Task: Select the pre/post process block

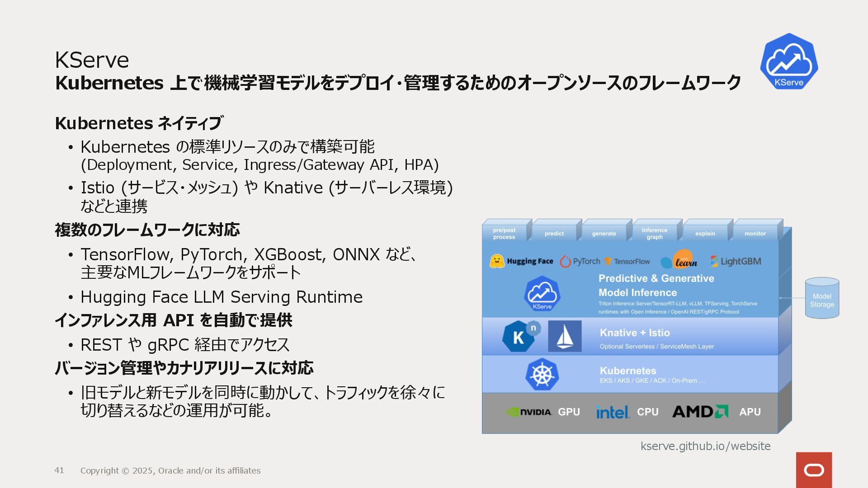Action: tap(504, 233)
